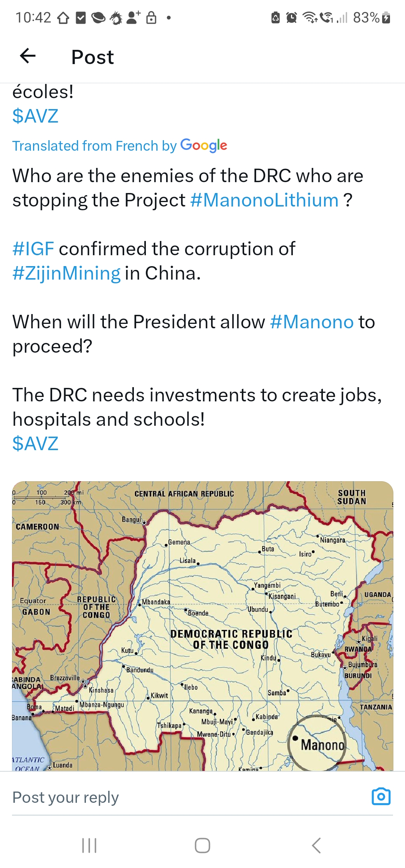The width and height of the screenshot is (405, 868).
Task: Tap the Post header title
Action: click(93, 57)
